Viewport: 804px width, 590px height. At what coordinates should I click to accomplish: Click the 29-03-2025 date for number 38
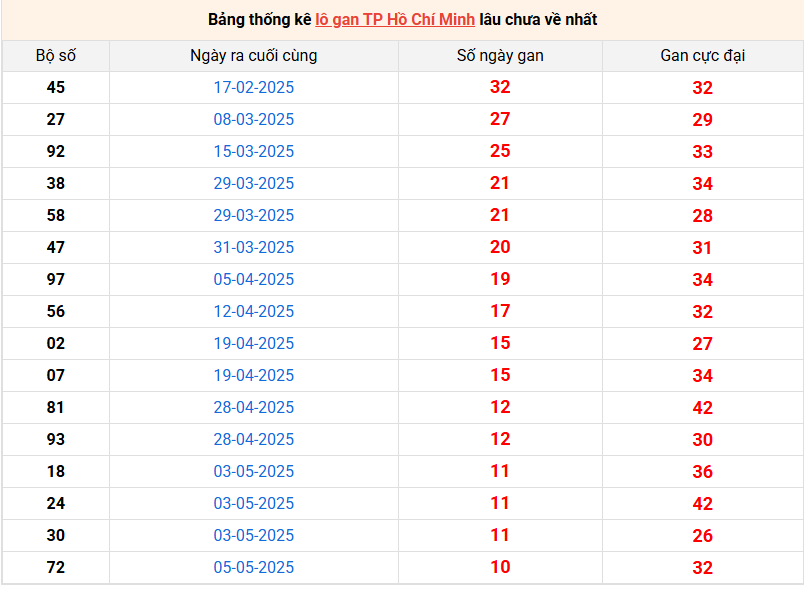(x=254, y=184)
